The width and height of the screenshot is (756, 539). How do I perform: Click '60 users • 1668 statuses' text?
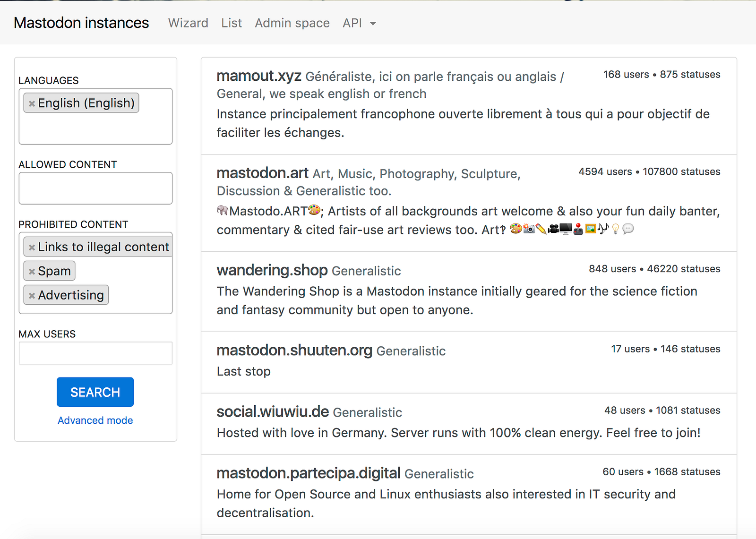click(661, 472)
